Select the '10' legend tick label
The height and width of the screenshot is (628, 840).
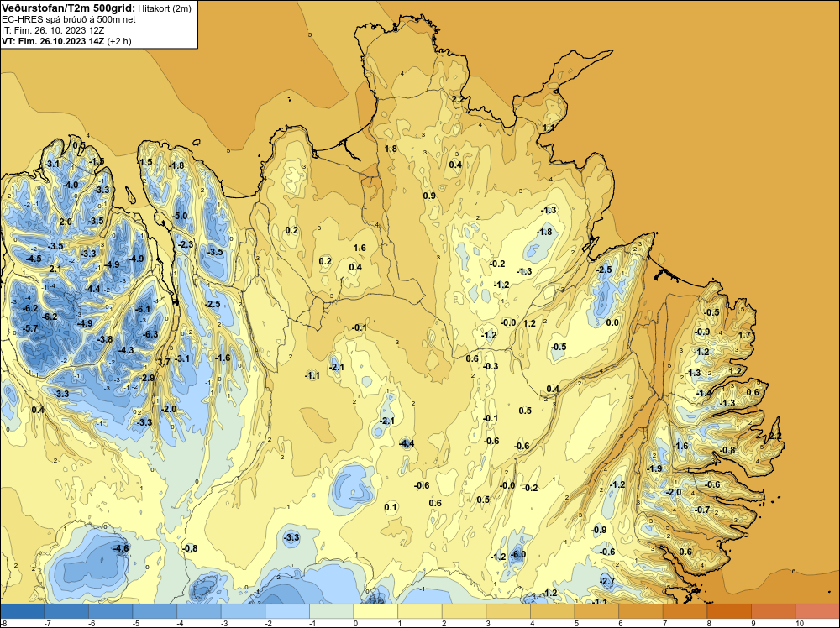(800, 623)
